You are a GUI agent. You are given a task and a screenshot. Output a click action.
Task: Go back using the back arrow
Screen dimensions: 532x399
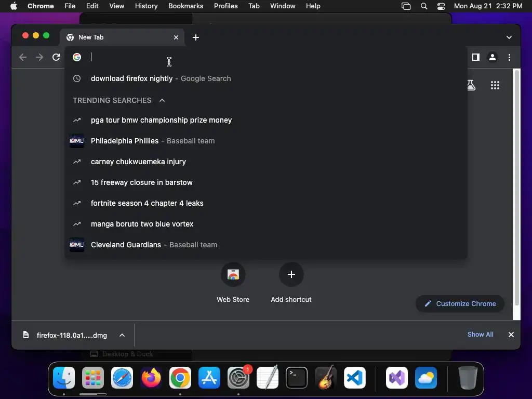pyautogui.click(x=23, y=57)
